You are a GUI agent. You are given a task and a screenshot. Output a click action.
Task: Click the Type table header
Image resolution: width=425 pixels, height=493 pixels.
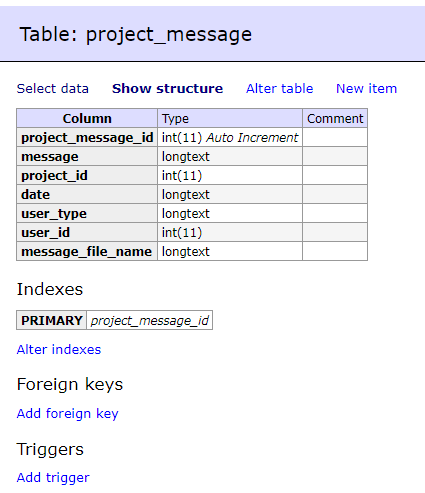(230, 118)
